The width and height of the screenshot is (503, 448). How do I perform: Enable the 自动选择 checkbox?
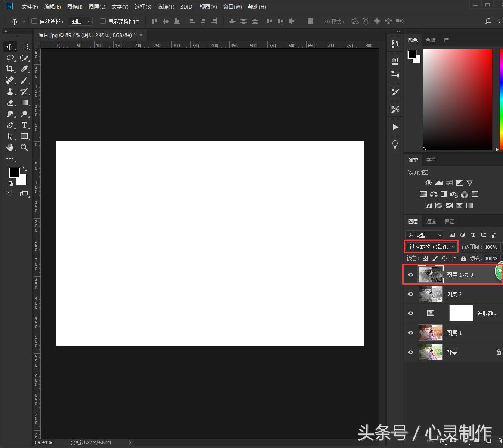tap(34, 21)
